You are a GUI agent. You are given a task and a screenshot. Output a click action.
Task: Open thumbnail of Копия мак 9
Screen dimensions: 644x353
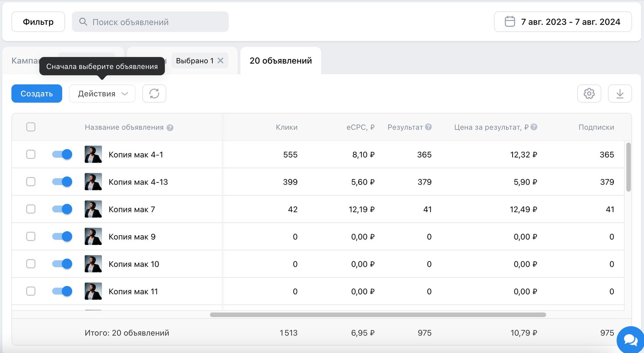pyautogui.click(x=93, y=236)
